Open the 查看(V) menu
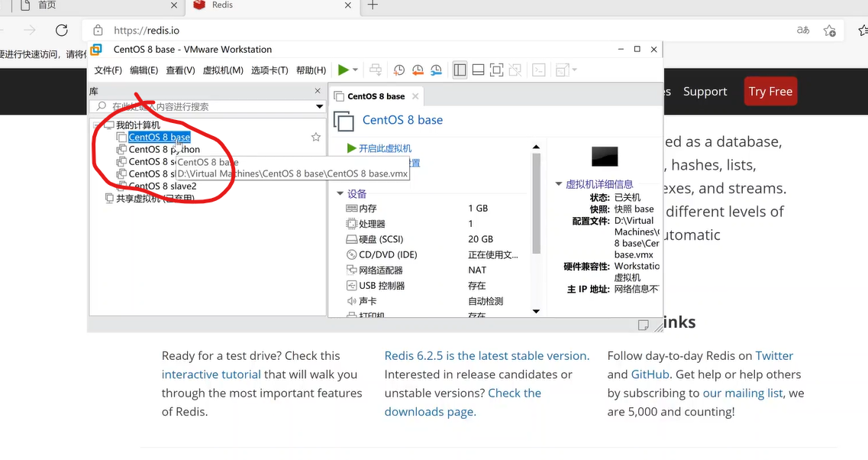 (x=180, y=70)
